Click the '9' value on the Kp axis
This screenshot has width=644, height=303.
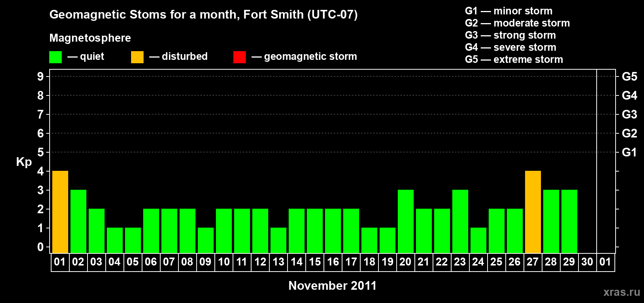(41, 77)
